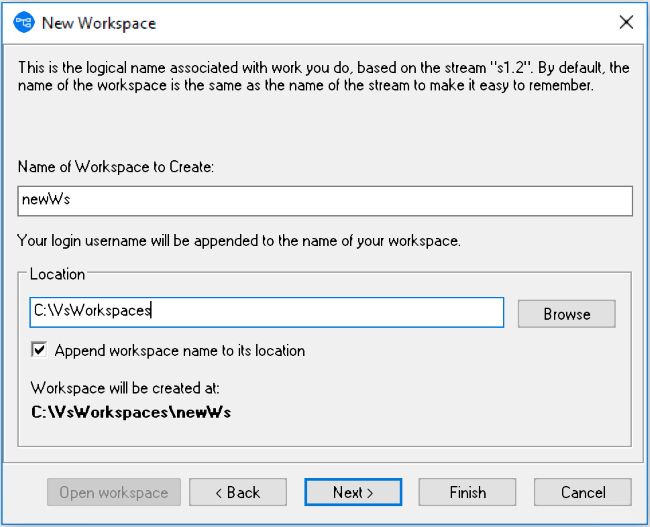Click the "Workspace will be created at:" text

point(125,388)
